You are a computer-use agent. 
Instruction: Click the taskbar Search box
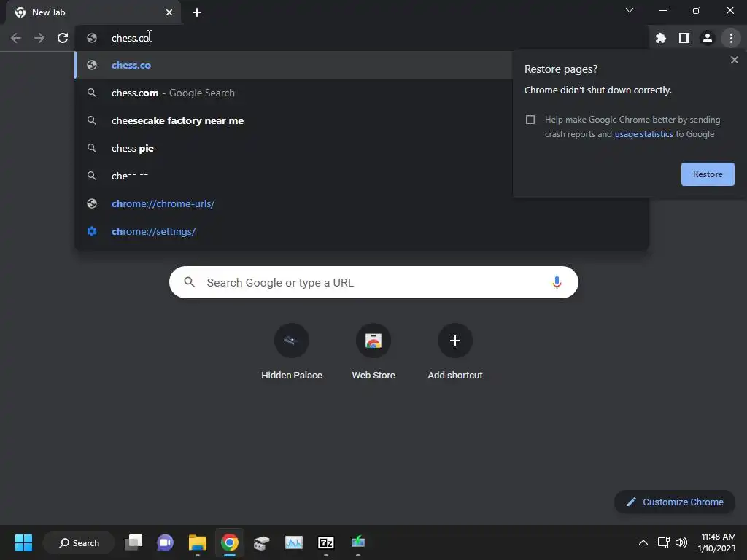tap(79, 542)
